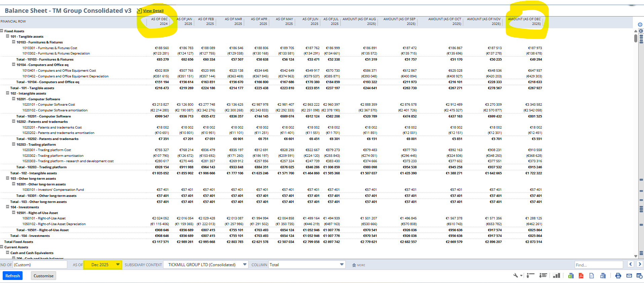Collapse the right-side navigation panel arrow

click(641, 31)
